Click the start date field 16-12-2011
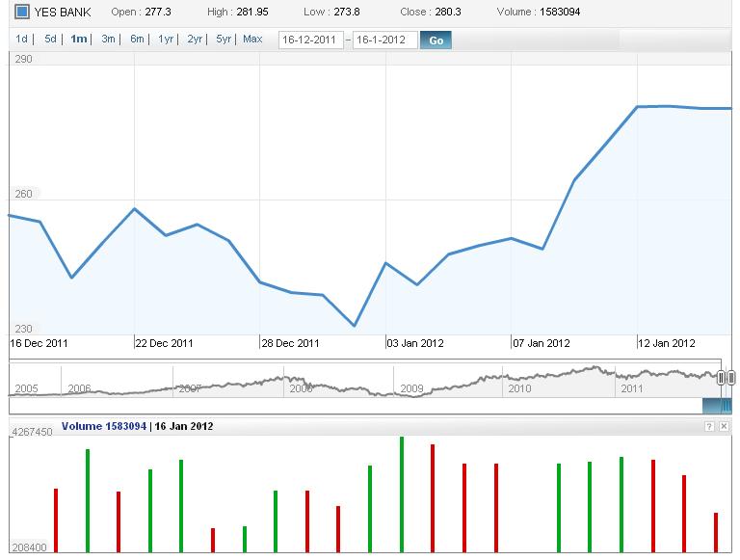Image resolution: width=740 pixels, height=560 pixels. coord(310,40)
